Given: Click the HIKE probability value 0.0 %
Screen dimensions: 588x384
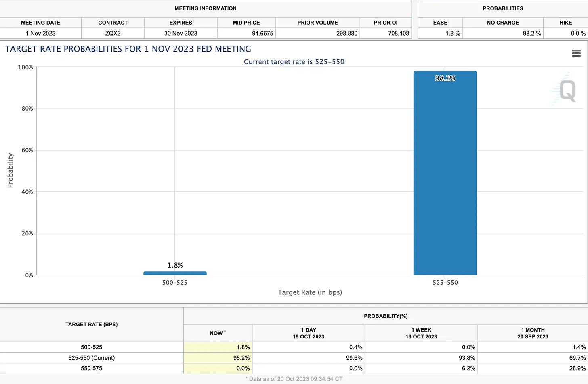Looking at the screenshot, I should click(x=578, y=33).
